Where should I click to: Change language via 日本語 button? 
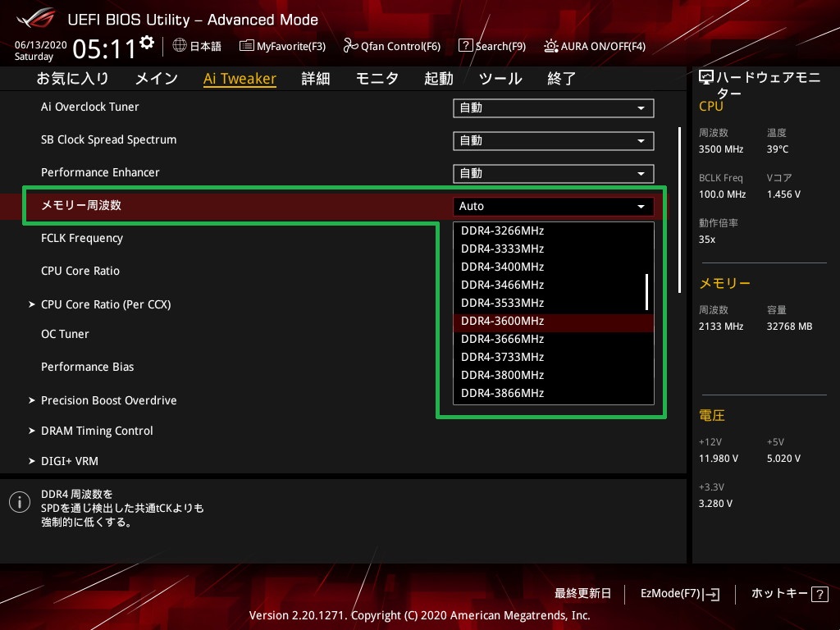click(197, 46)
